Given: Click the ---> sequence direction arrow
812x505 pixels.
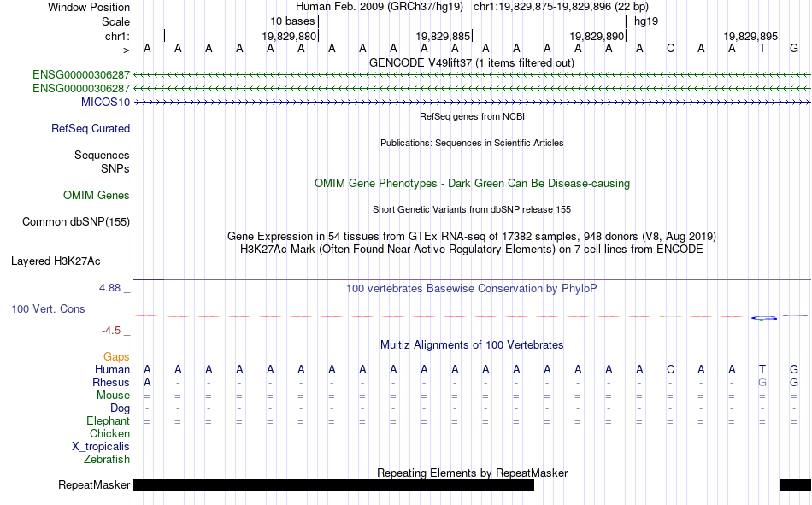Looking at the screenshot, I should click(x=121, y=50).
